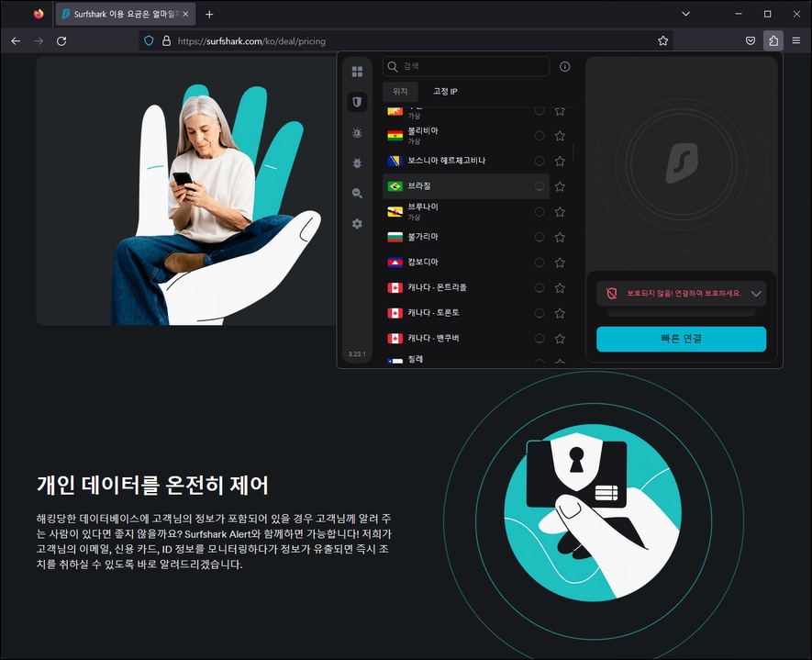Viewport: 812px width, 660px height.
Task: Open the Pocket save icon in toolbar
Action: coord(750,40)
